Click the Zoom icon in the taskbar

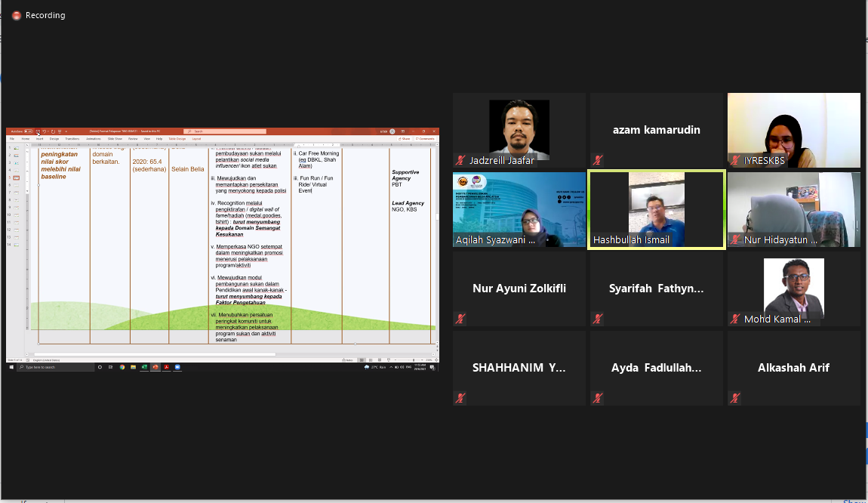point(177,367)
